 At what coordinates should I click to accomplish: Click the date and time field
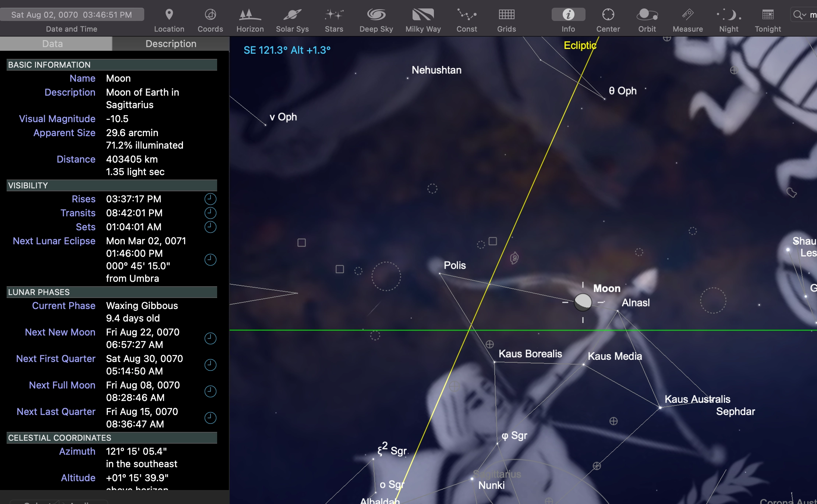[x=72, y=15]
